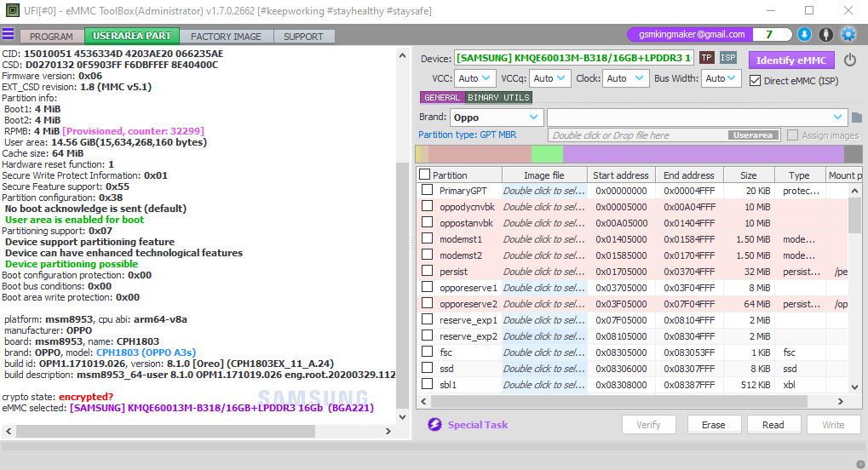Viewport: 868px width, 470px height.
Task: Click the Read button
Action: (x=773, y=425)
